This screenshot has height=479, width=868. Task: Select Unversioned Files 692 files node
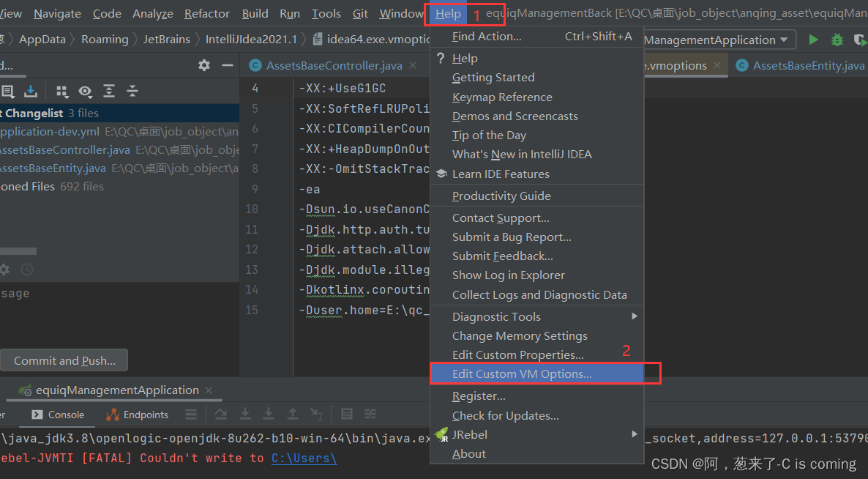119,187
